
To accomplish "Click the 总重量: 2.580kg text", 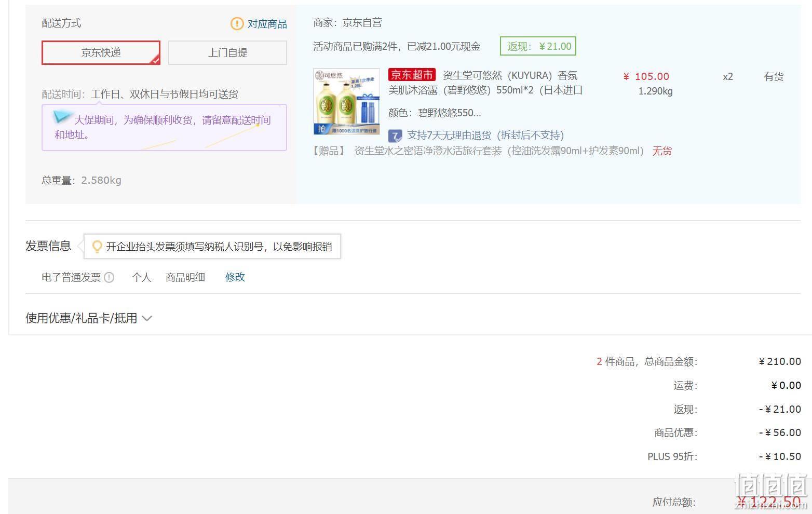I will [82, 181].
